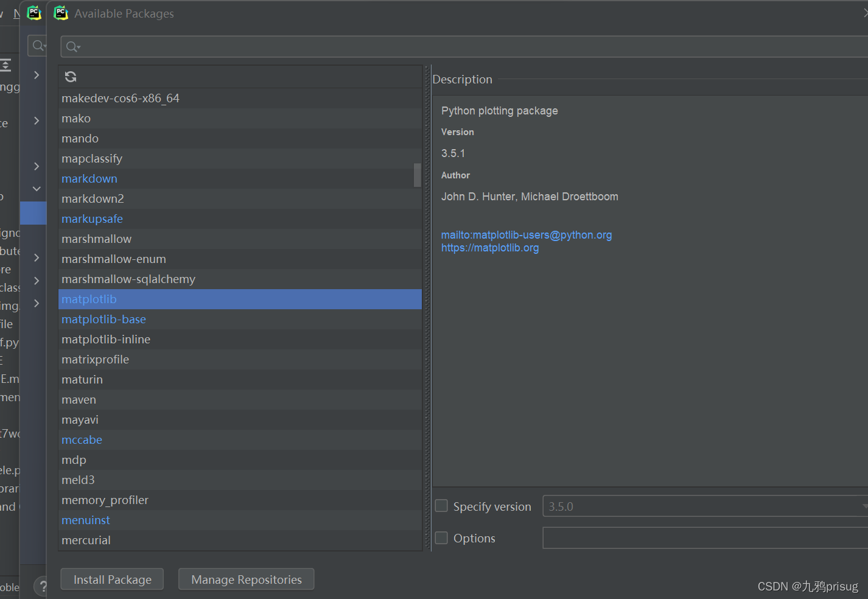Select the mccabe package

click(240, 440)
